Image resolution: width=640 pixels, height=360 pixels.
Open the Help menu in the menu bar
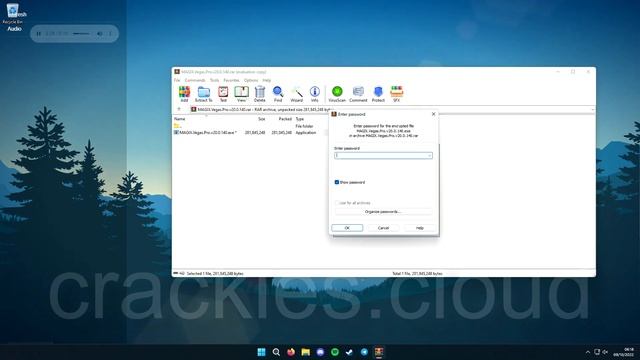tap(267, 80)
